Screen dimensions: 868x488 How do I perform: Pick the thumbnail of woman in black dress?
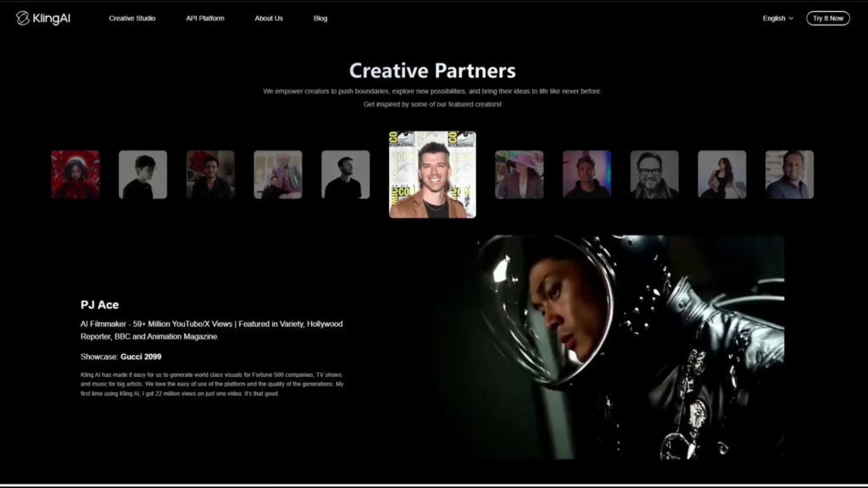[722, 175]
